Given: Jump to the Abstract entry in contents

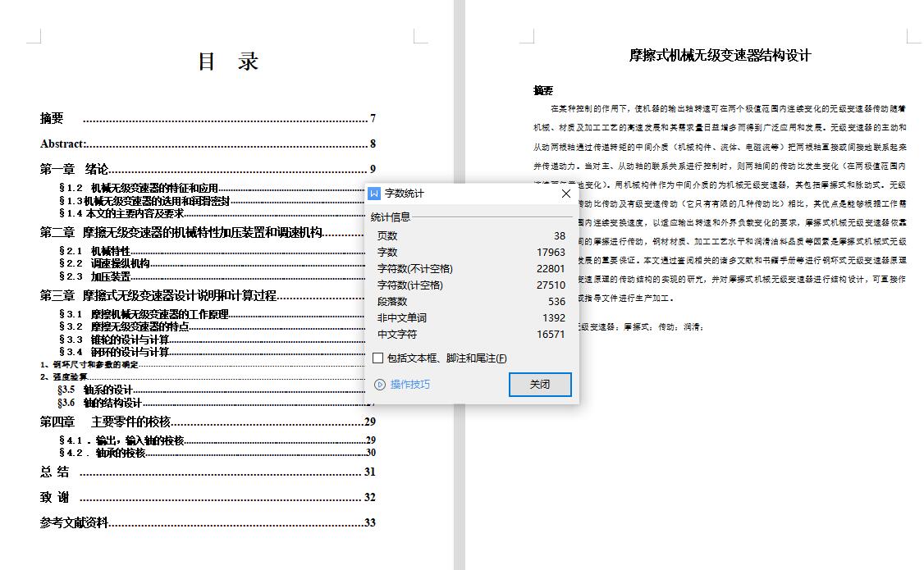Looking at the screenshot, I should pyautogui.click(x=64, y=144).
